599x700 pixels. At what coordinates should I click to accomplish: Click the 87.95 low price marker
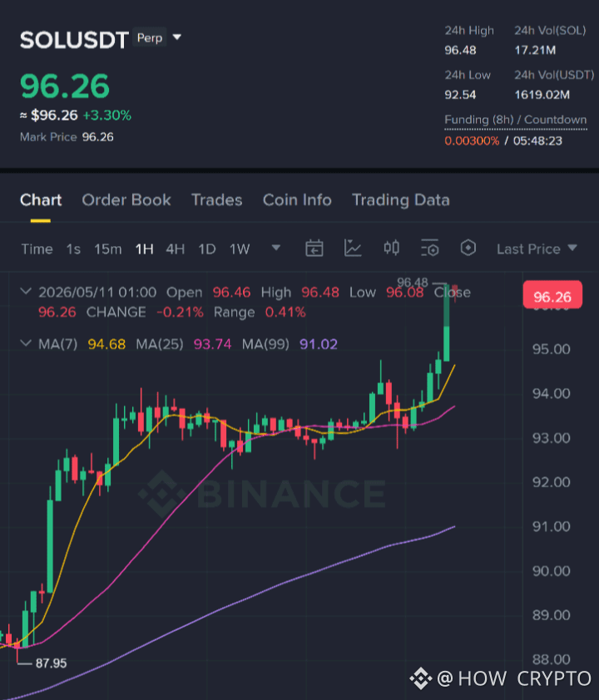[x=51, y=663]
